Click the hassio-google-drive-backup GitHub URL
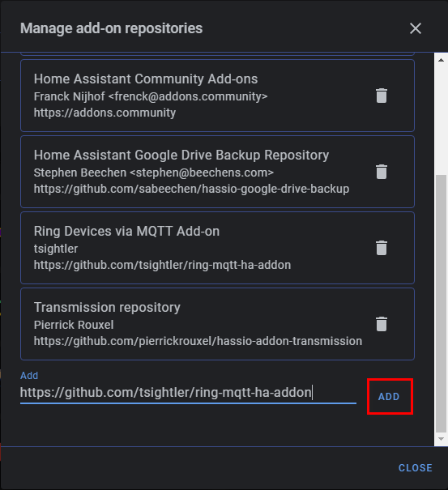Viewport: 448px width, 490px height. tap(192, 189)
